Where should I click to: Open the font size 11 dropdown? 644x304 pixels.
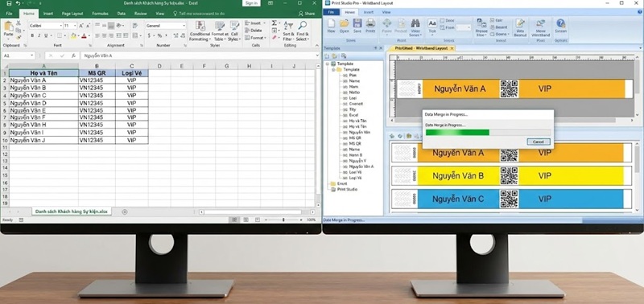pos(75,26)
